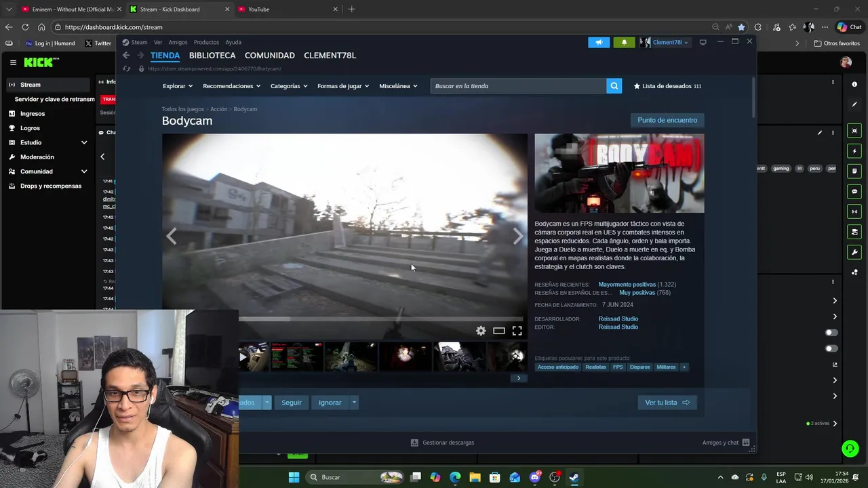Select Ingresos in Kick sidebar

(48, 114)
